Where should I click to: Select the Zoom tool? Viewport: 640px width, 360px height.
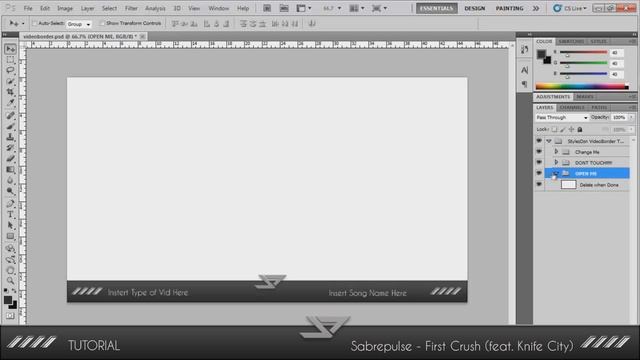[10, 280]
